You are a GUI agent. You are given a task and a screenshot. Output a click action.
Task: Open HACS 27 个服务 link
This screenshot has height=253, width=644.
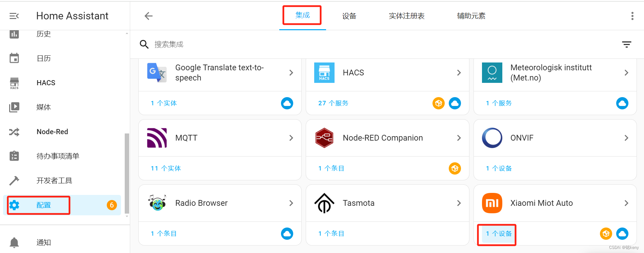coord(333,103)
